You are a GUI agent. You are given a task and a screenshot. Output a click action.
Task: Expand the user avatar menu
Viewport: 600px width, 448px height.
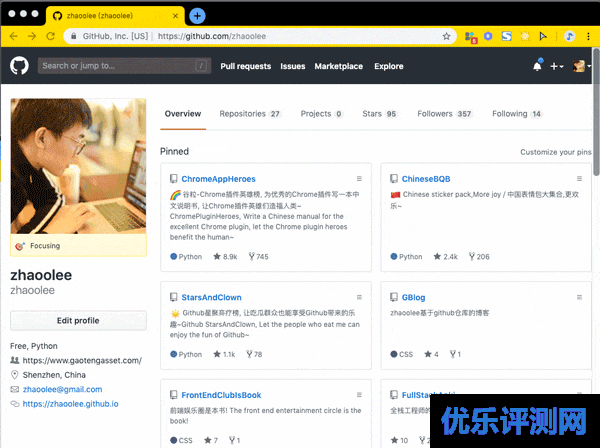point(580,66)
